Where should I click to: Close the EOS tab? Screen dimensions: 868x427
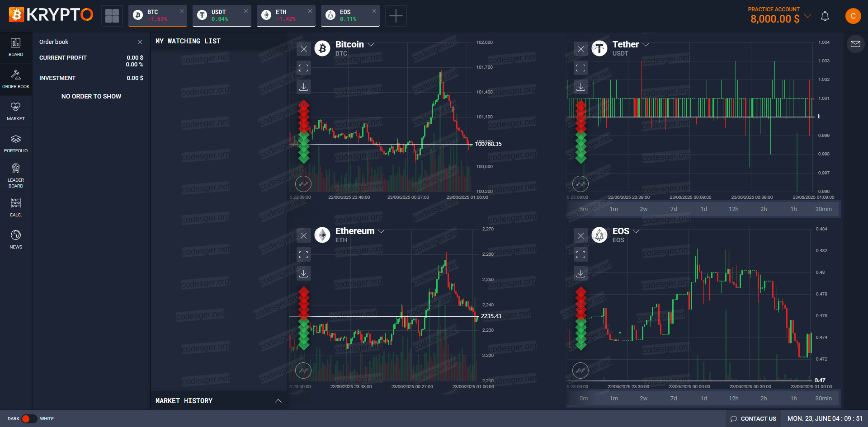coord(374,11)
